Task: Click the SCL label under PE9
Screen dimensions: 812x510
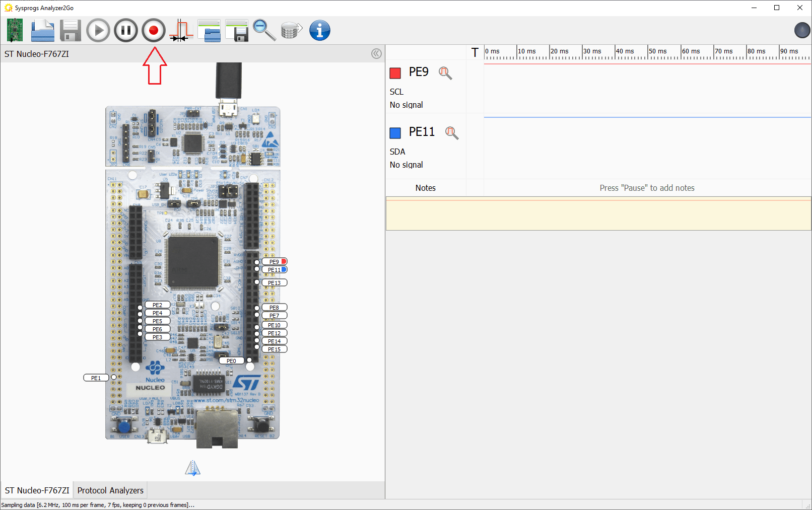Action: click(x=396, y=92)
